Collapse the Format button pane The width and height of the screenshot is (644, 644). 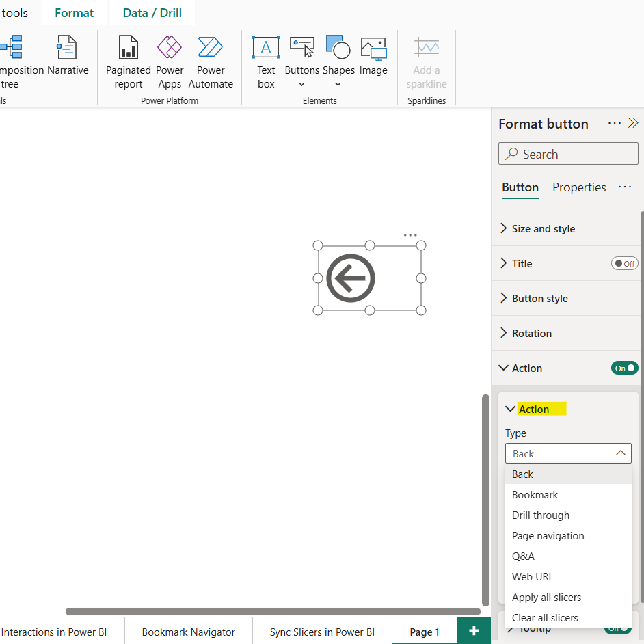(633, 123)
